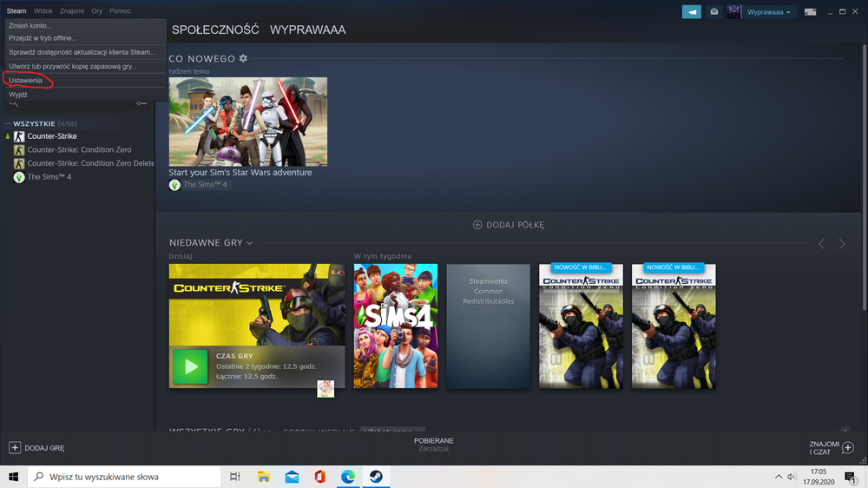Open the Windows Start menu
868x488 pixels.
[13, 477]
